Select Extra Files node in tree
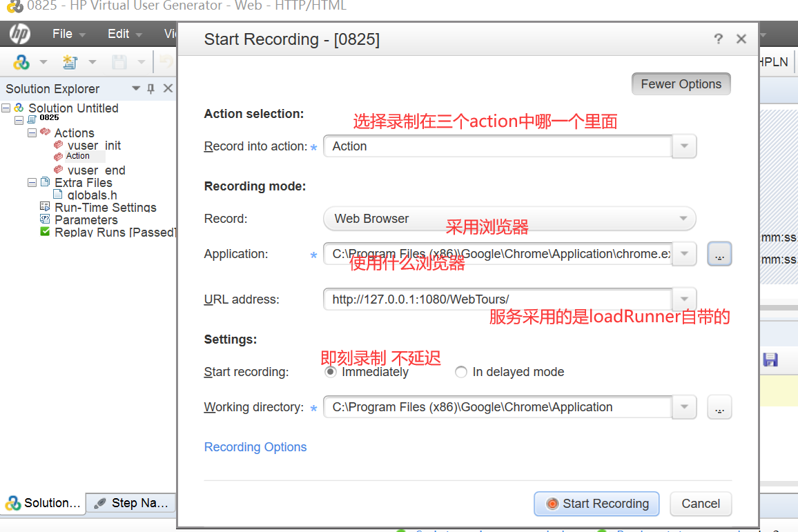Image resolution: width=798 pixels, height=532 pixels. pyautogui.click(x=84, y=183)
